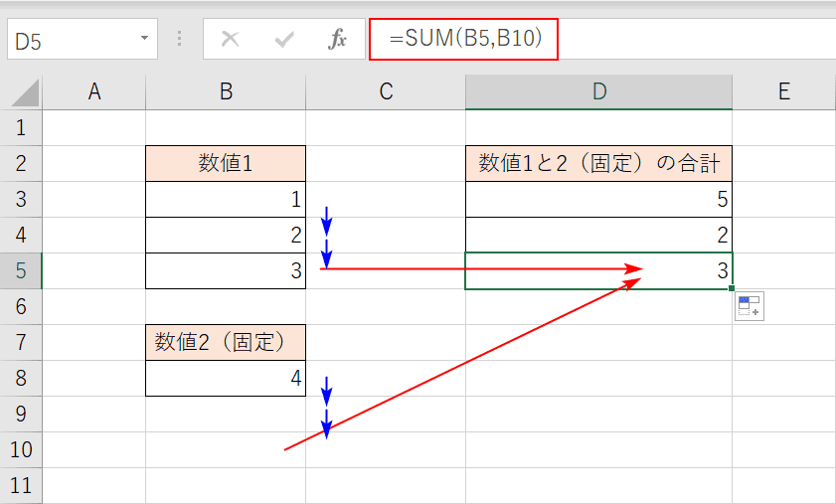Click the Enter checkmark icon in formula bar

(284, 39)
